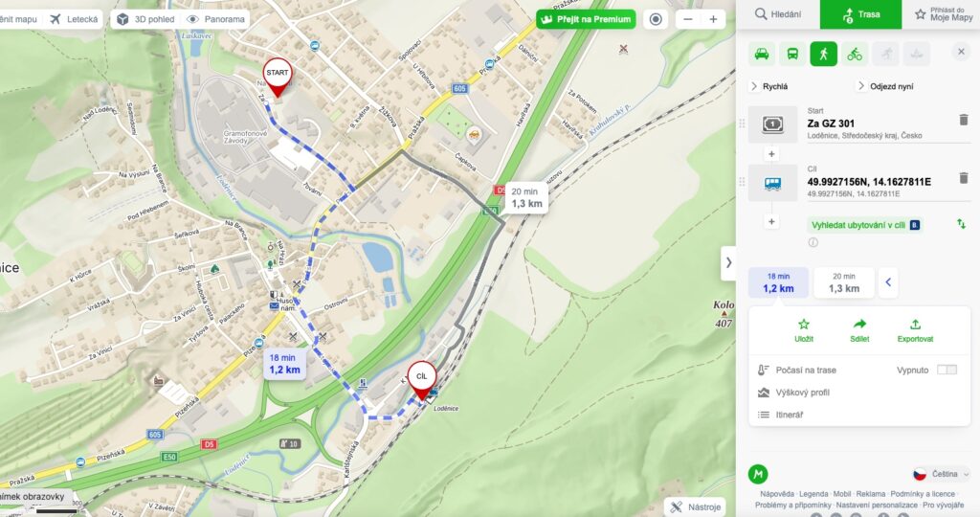Screen dimensions: 980x517
Task: Click Přejít na Premium button
Action: pyautogui.click(x=586, y=19)
